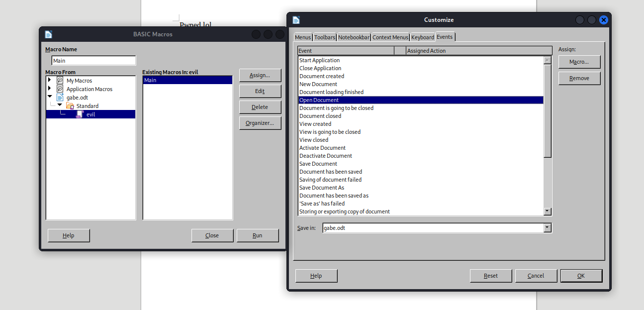The height and width of the screenshot is (310, 644).
Task: Select the Start Application event
Action: pos(421,60)
